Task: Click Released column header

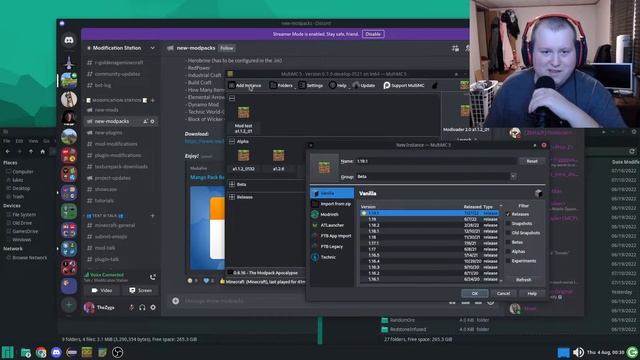Action: [x=472, y=207]
